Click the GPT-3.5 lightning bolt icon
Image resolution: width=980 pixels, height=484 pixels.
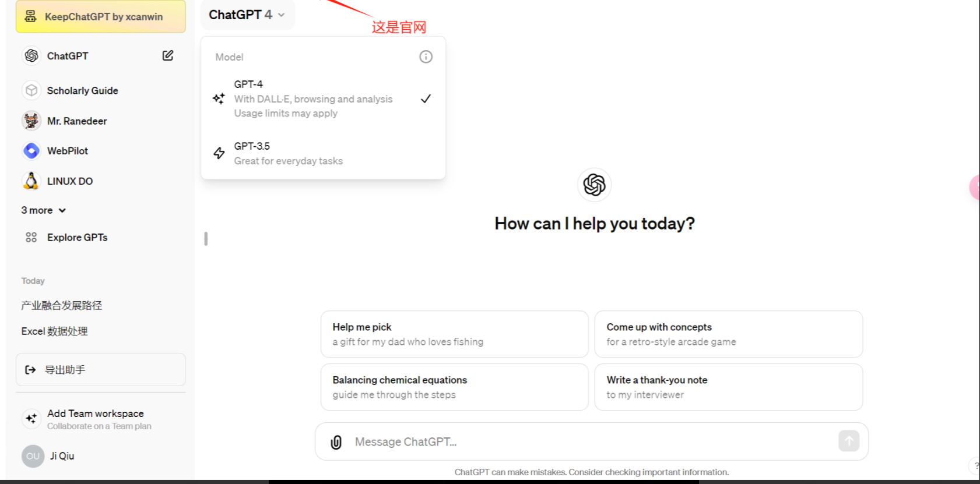[219, 153]
